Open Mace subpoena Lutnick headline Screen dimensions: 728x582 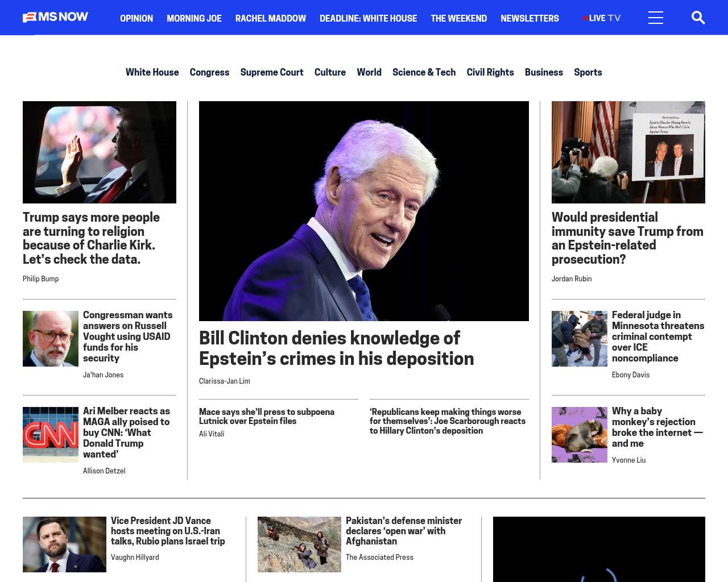click(x=266, y=416)
